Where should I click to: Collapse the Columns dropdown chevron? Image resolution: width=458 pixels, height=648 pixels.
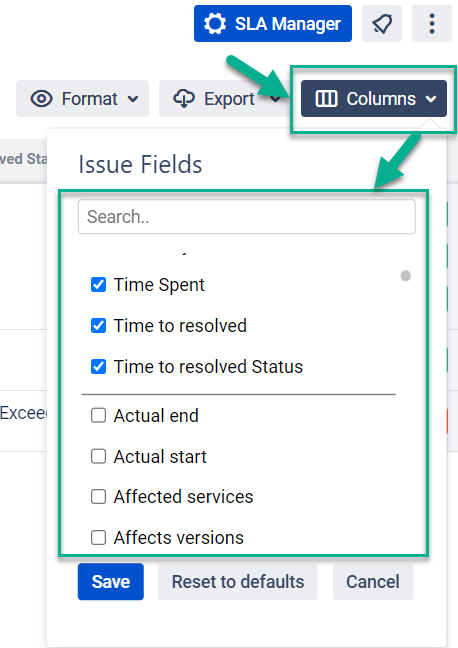point(431,99)
